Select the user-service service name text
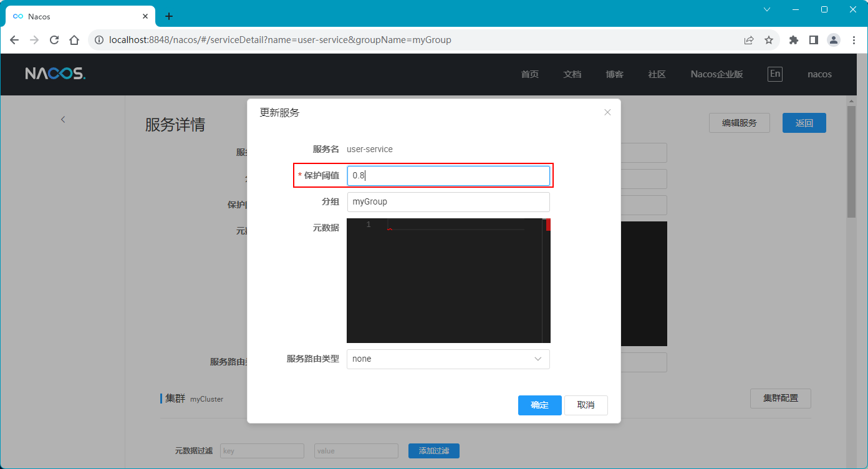The height and width of the screenshot is (469, 868). (x=370, y=149)
